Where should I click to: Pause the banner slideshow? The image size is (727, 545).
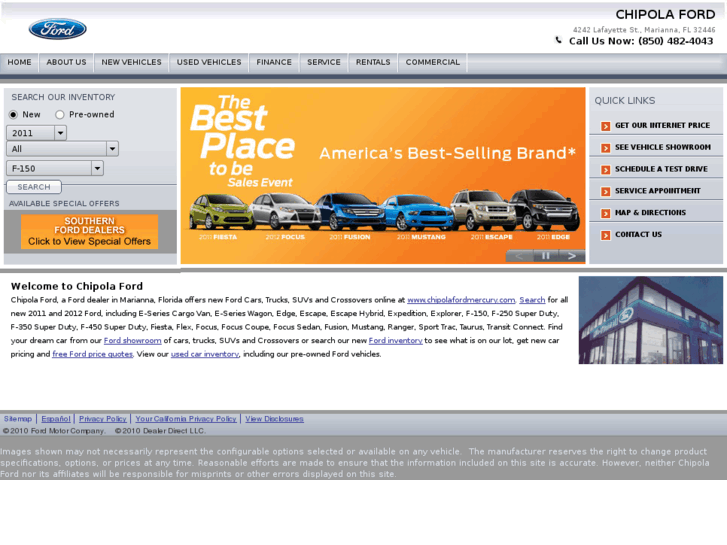[546, 256]
